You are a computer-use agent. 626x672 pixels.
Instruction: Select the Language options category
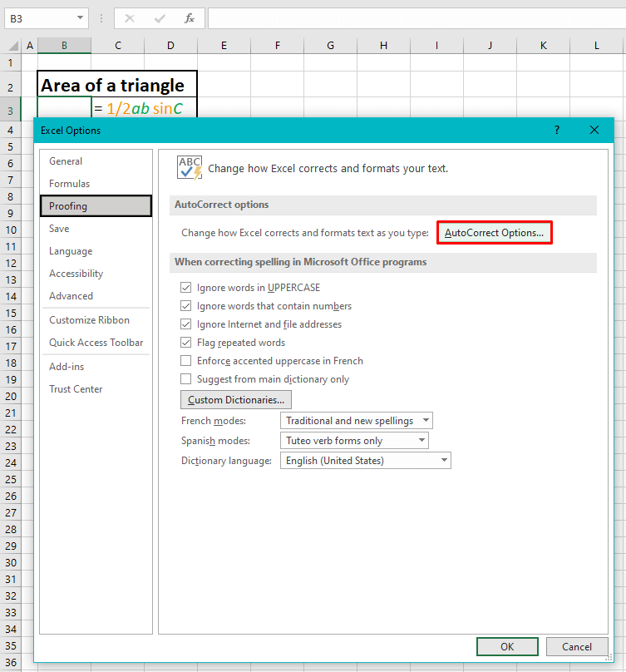tap(96, 251)
